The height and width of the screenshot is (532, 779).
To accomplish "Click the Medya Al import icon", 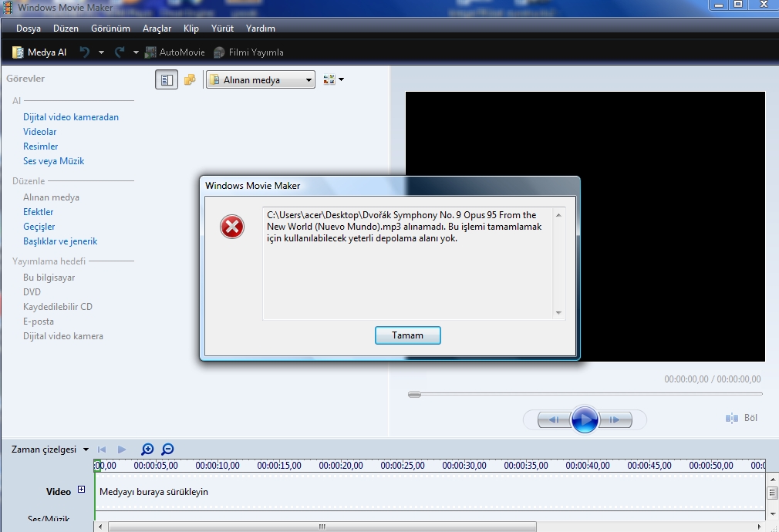I will (x=18, y=52).
